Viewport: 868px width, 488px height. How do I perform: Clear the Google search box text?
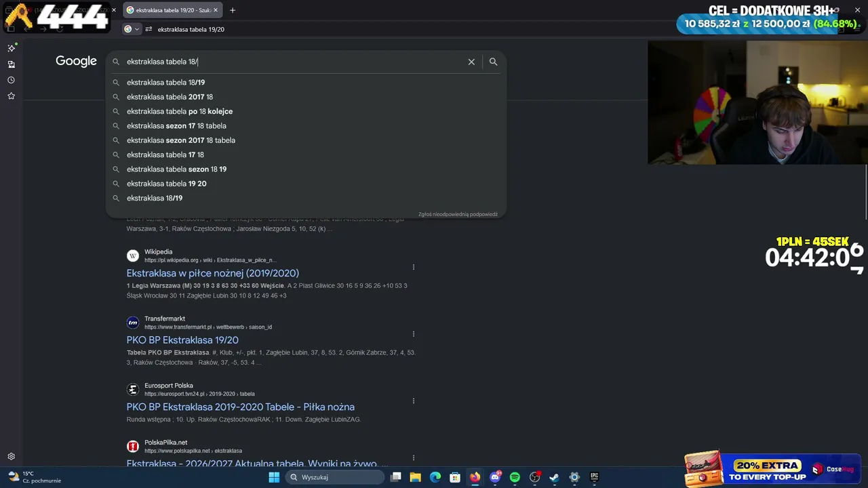click(x=471, y=62)
